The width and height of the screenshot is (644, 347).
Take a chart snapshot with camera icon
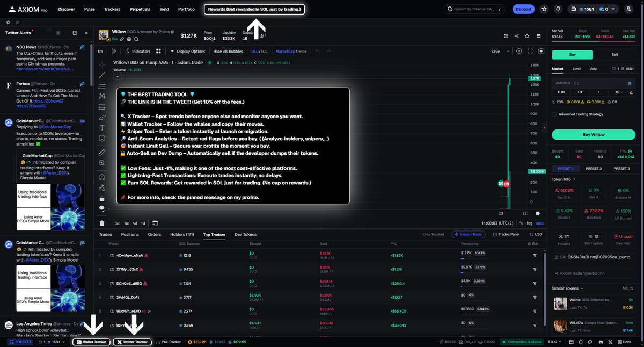tap(540, 51)
